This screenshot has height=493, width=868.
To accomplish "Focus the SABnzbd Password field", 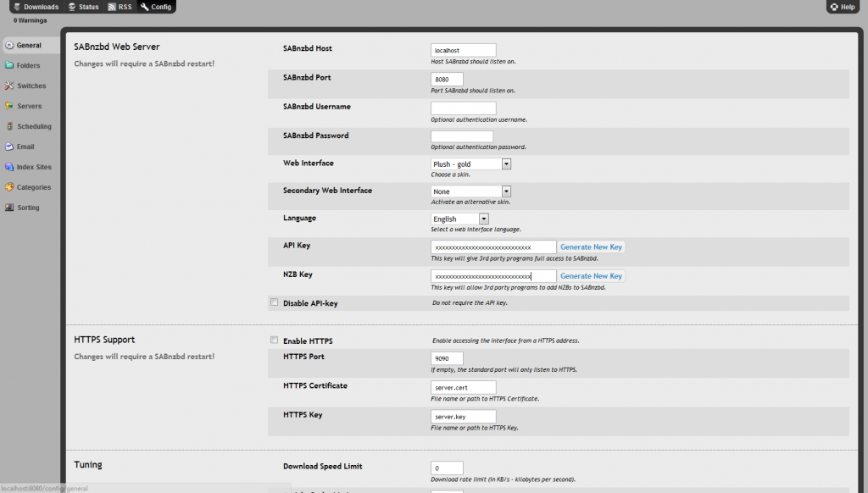I will [462, 136].
